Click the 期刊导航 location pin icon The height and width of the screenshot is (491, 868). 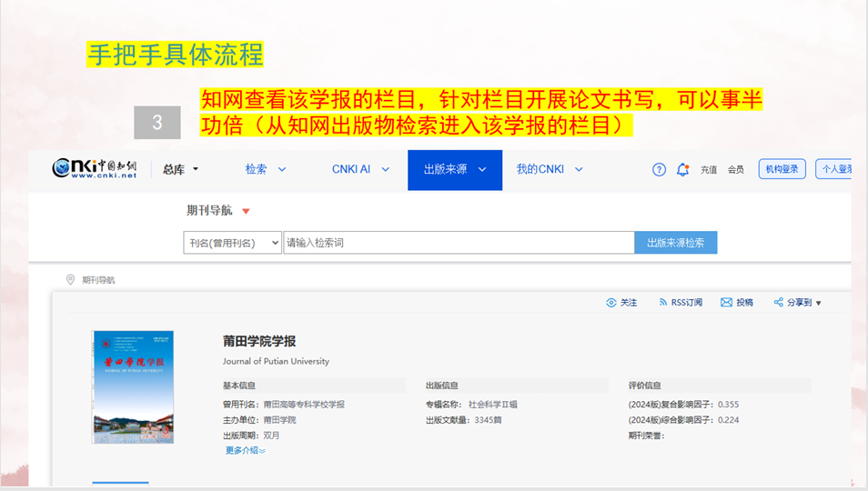70,280
